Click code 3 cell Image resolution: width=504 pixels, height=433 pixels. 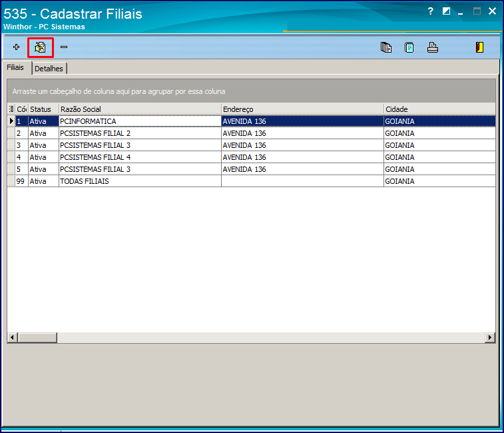21,145
